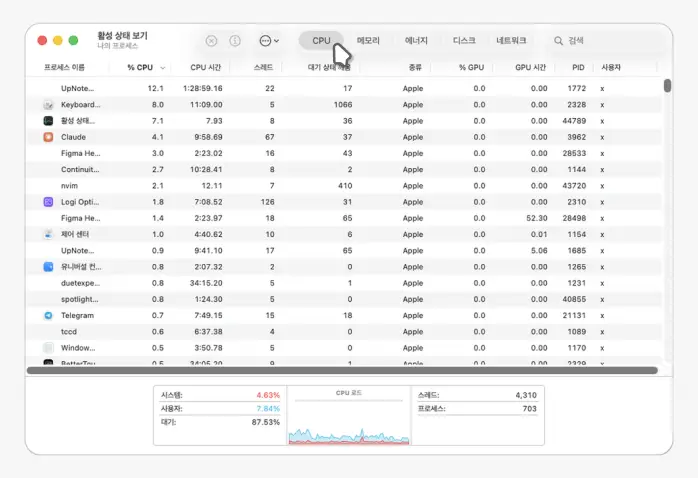Click the Keyboard process icon
The height and width of the screenshot is (478, 698).
[48, 105]
